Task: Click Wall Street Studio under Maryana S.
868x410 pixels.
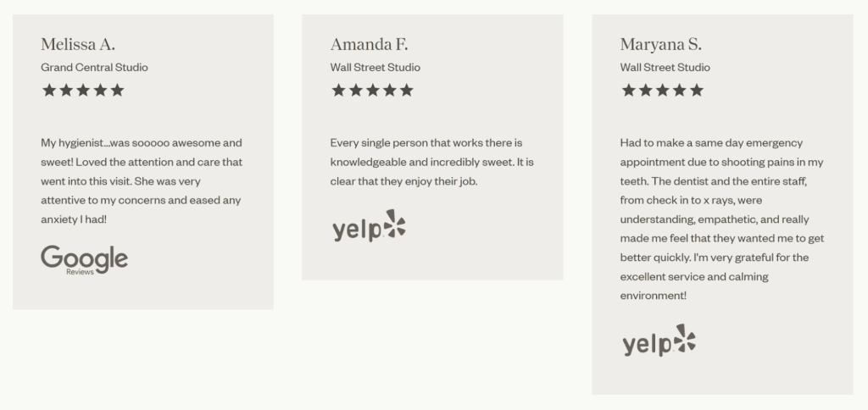Action: coord(665,67)
